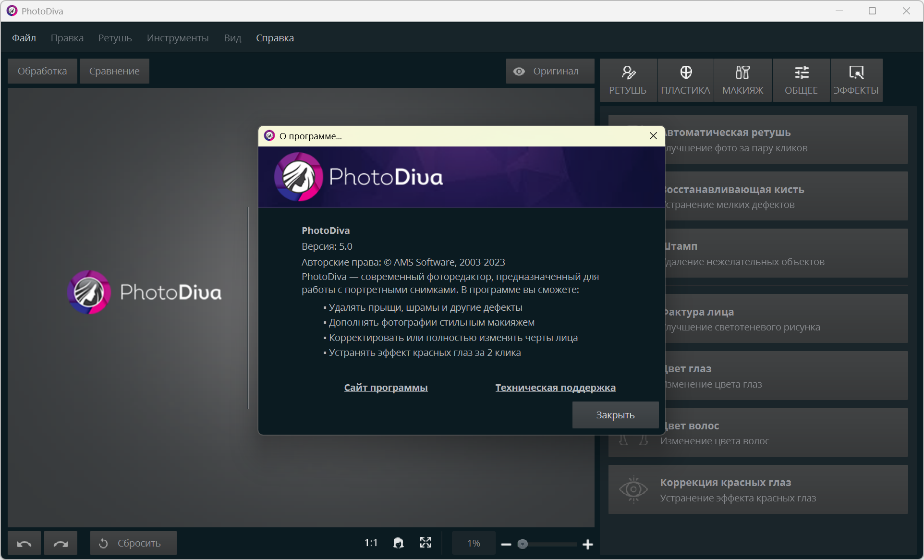Screen dimensions: 924x560
Task: Click the fit-to-face zoom icon
Action: pos(398,543)
